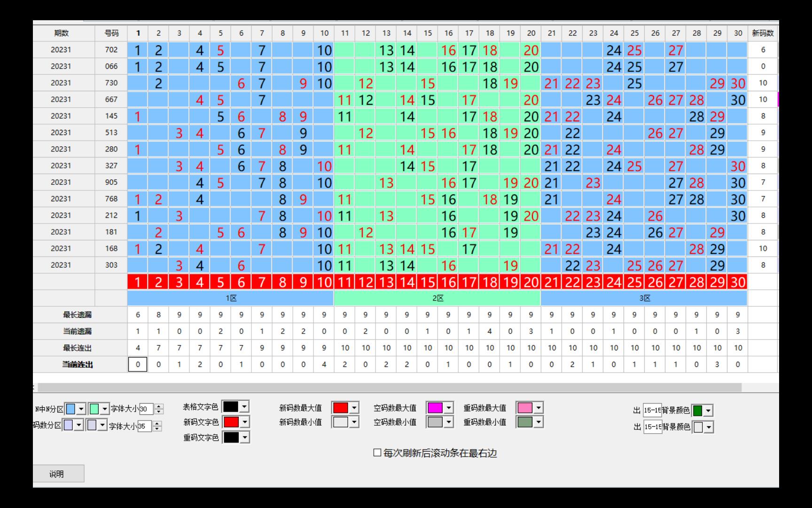Open the pink 重码数最大值 color dropdown
Screen dimensions: 812x508
539,408
